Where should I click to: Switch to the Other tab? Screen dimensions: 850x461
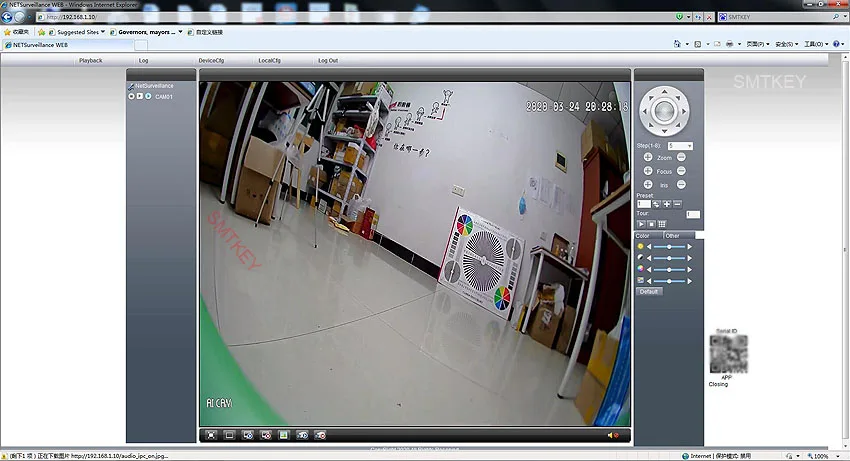[679, 236]
